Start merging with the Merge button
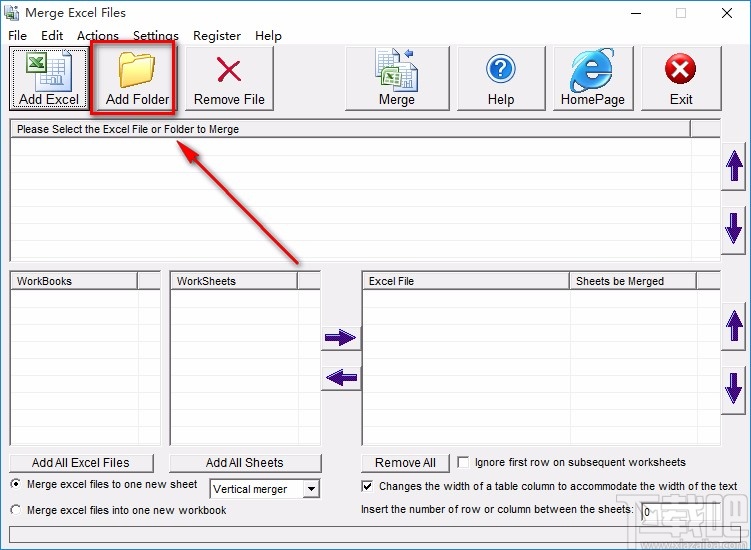Screen dimensions: 751x550 click(x=397, y=79)
